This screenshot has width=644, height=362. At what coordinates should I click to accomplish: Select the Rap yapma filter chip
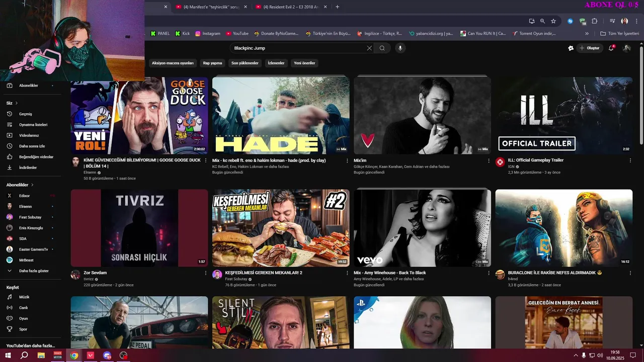[x=212, y=63]
